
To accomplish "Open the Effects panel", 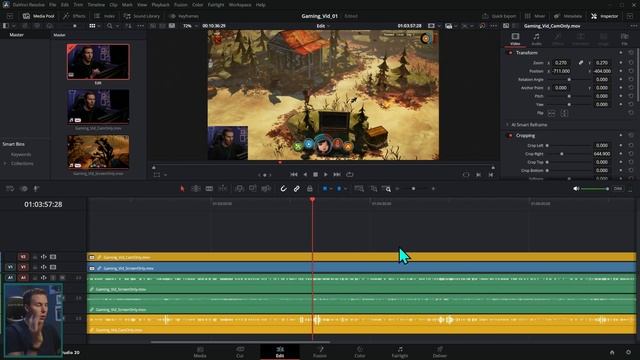I will 74,16.
